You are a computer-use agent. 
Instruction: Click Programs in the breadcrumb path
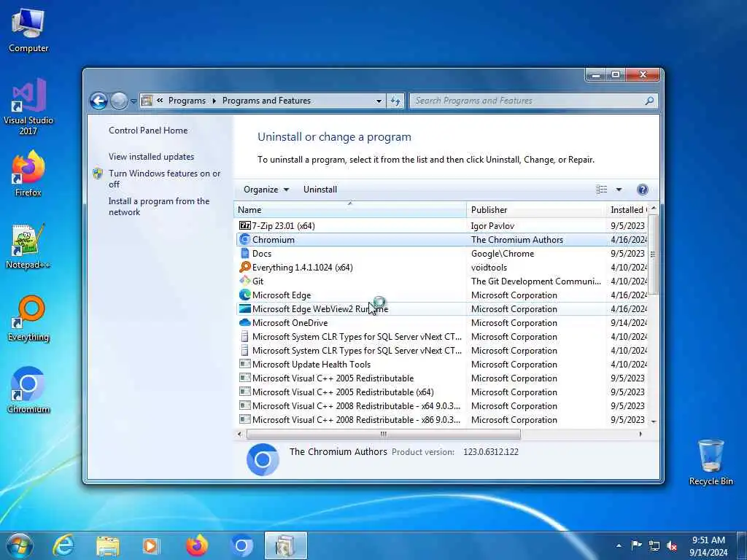187,101
